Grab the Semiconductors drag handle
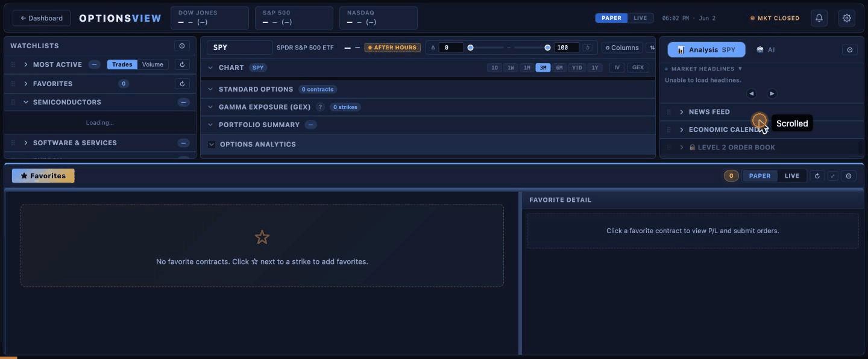This screenshot has width=868, height=359. click(x=13, y=102)
